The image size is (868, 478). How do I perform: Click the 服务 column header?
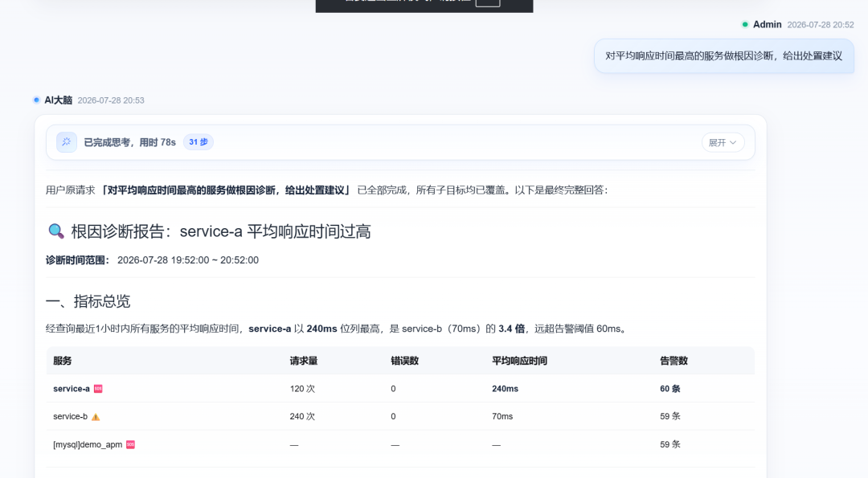tap(63, 361)
